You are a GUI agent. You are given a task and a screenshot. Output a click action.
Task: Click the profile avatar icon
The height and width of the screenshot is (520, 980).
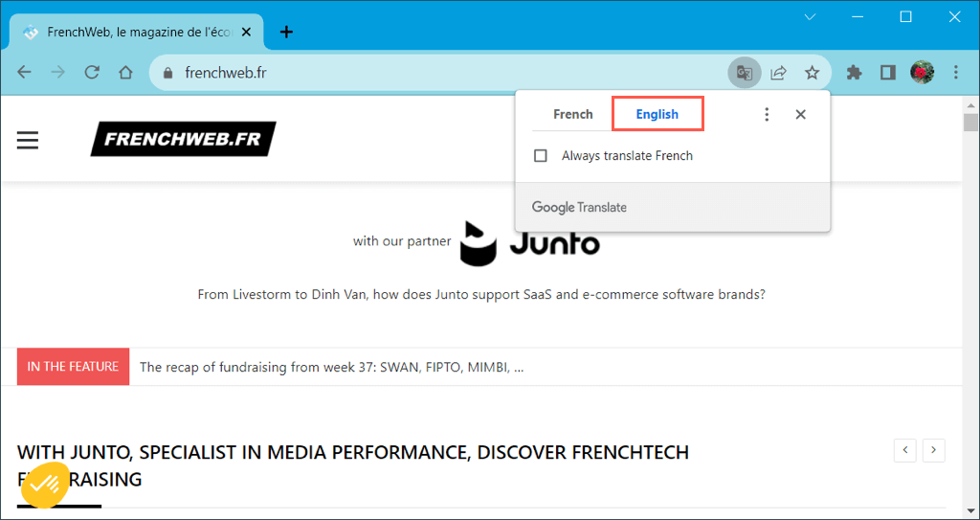922,73
